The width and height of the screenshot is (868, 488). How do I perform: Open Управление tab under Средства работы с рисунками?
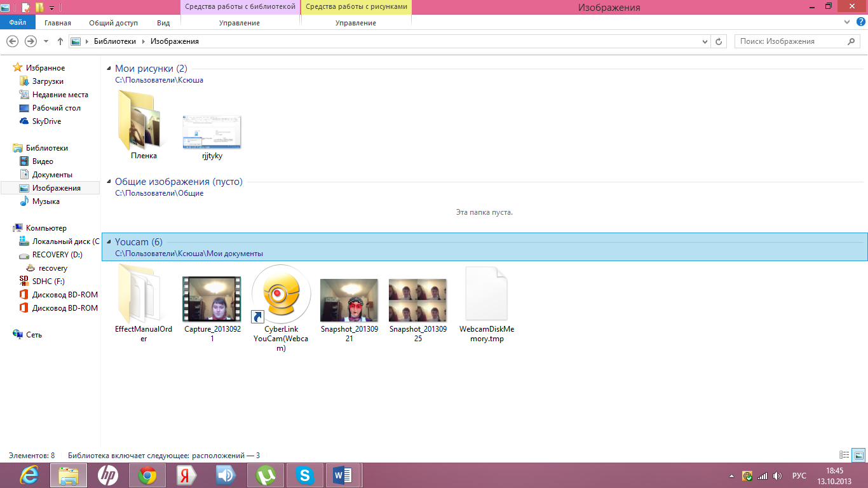[x=356, y=23]
